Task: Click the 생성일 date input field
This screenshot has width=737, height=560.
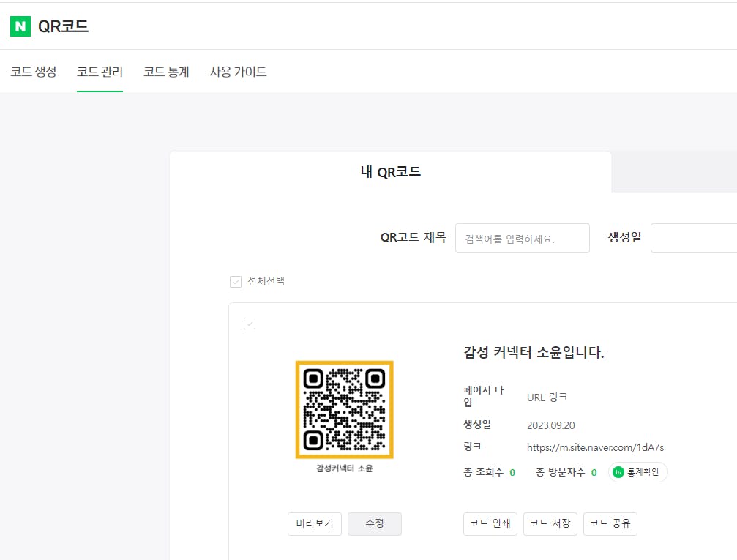Action: pos(694,238)
